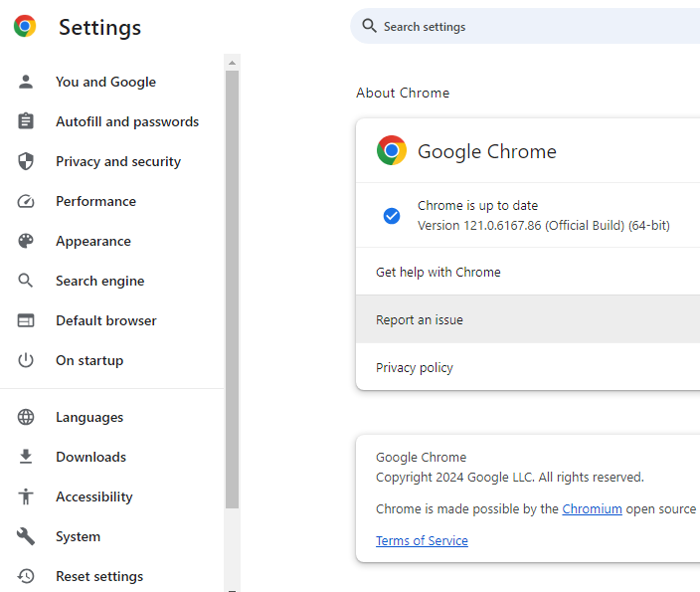Choose Report an issue row

(x=420, y=319)
